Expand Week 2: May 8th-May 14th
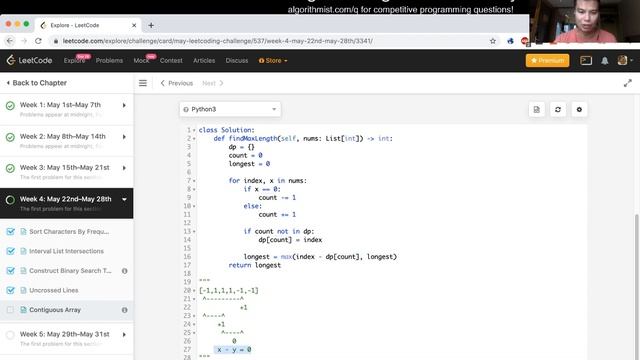The height and width of the screenshot is (360, 640). click(124, 137)
